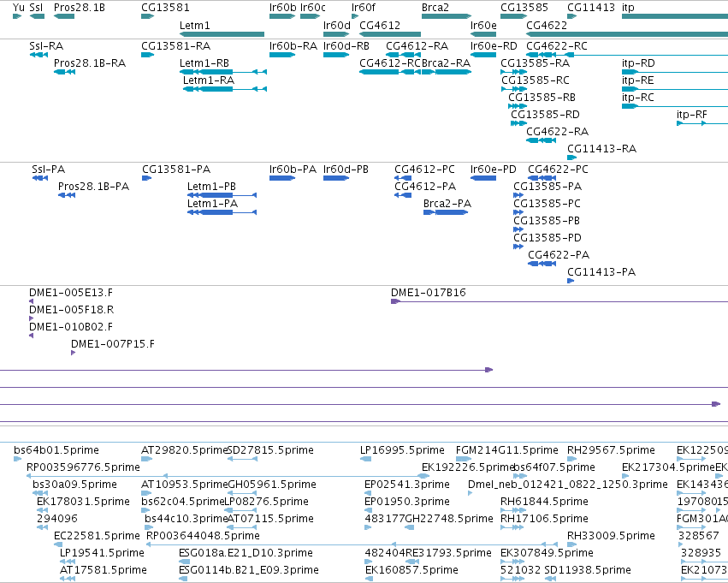This screenshot has height=583, width=728.
Task: Click the CG13585-RB transcript label
Action: point(542,97)
